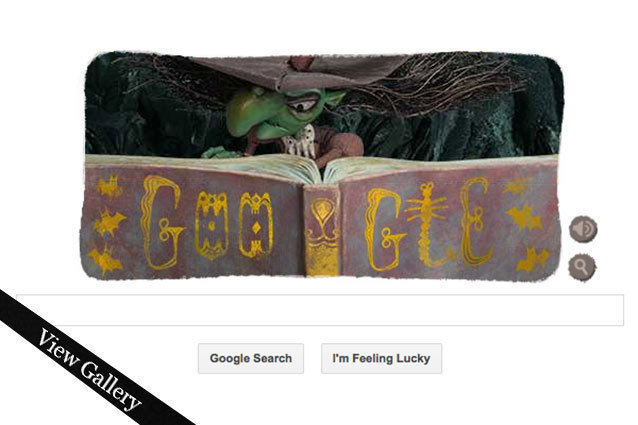Click the open pages of the spellbook
Screen dimensions: 638x425
pos(321,168)
